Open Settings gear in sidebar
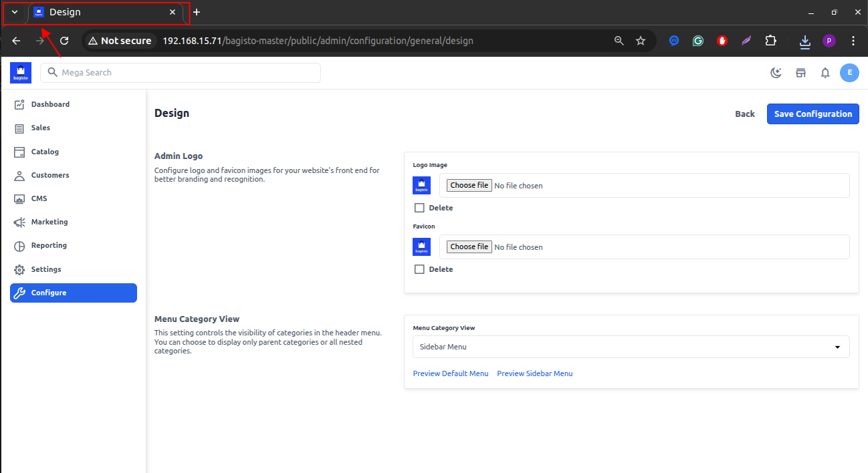This screenshot has width=868, height=473. (x=45, y=269)
